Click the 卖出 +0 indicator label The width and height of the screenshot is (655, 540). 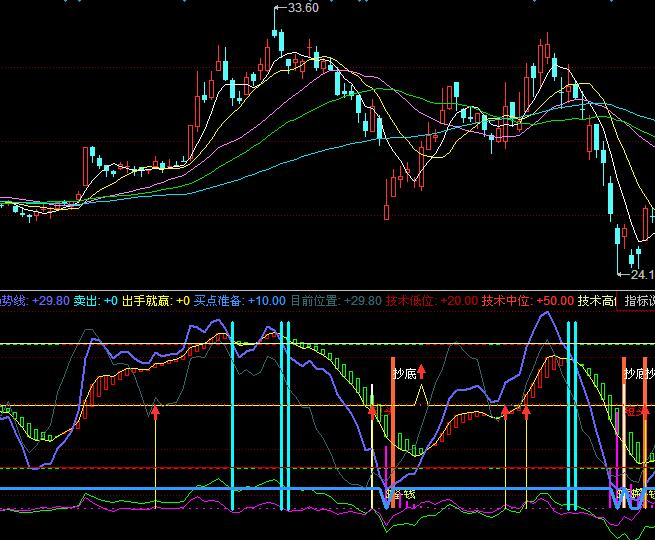point(97,301)
